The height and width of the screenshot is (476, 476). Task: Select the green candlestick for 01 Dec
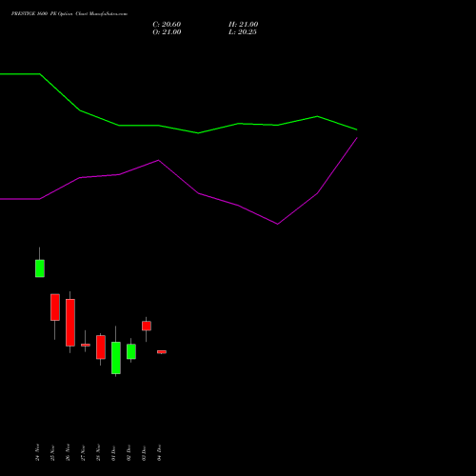click(116, 358)
